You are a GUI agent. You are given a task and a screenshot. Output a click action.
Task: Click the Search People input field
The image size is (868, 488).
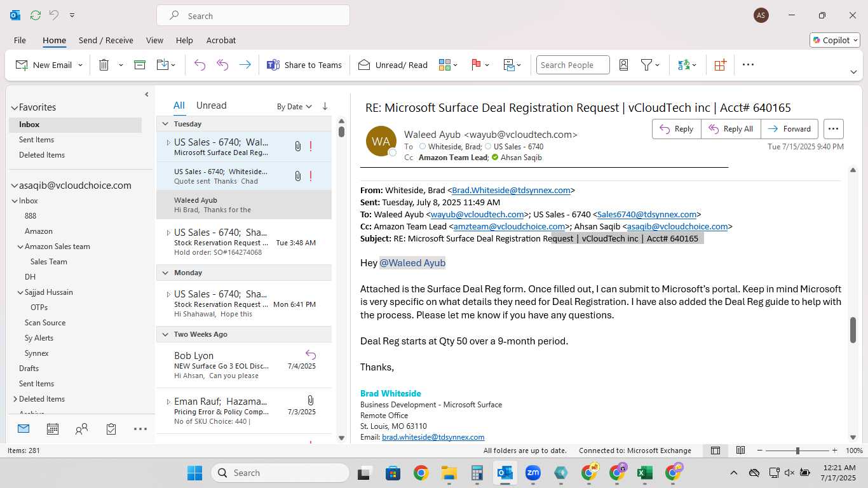point(573,65)
